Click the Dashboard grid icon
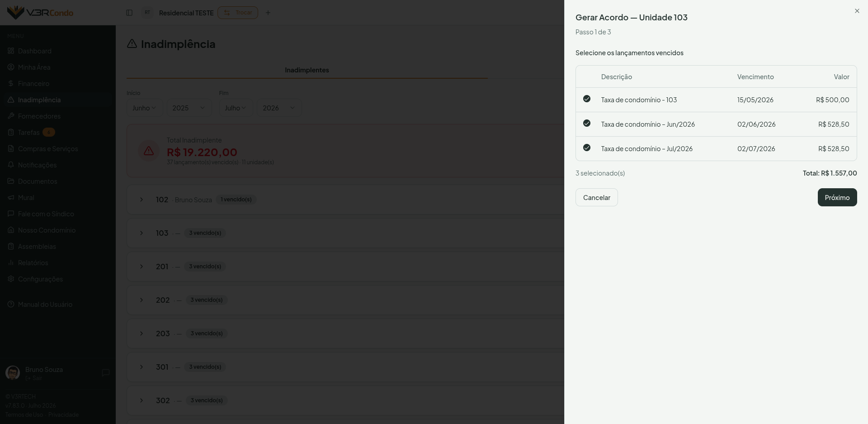Viewport: 868px width, 424px height. [11, 51]
